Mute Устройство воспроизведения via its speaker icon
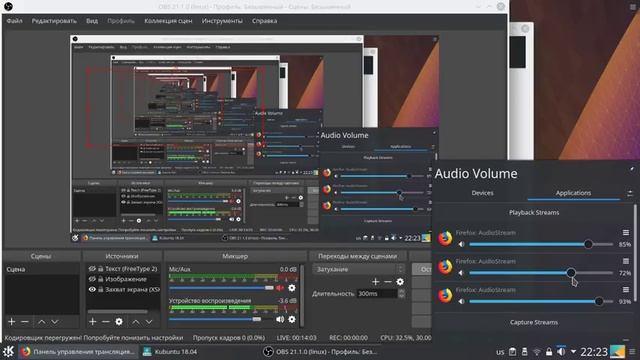Image resolution: width=640 pixels, height=360 pixels. coord(280,319)
